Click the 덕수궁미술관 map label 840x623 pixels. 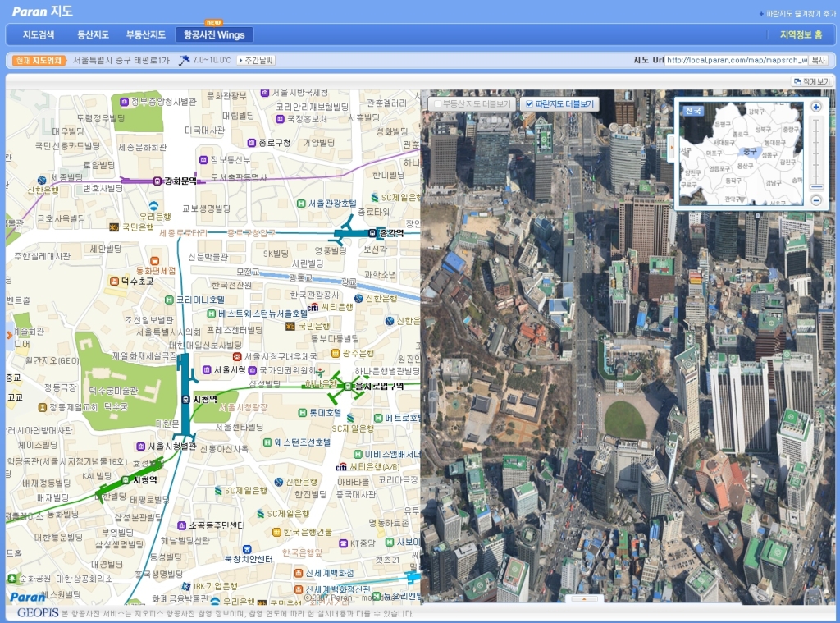[x=113, y=392]
